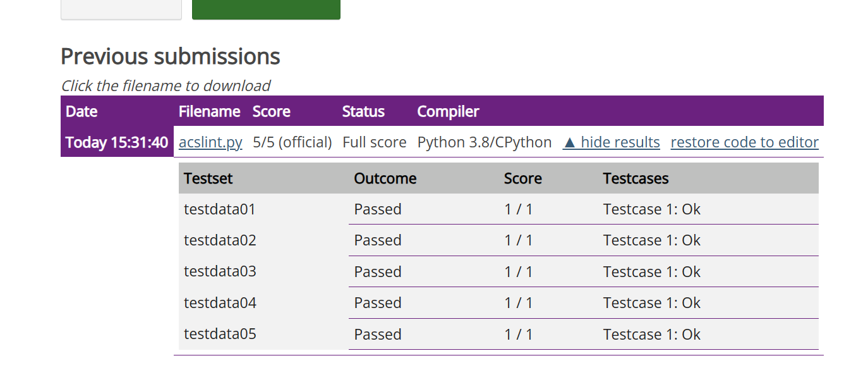Click the Outcome column header

385,178
